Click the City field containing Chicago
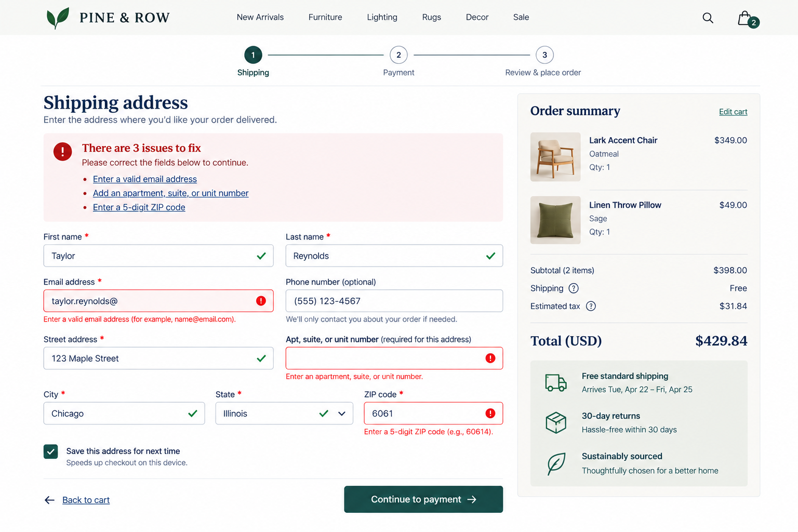This screenshot has height=532, width=798. pos(124,413)
